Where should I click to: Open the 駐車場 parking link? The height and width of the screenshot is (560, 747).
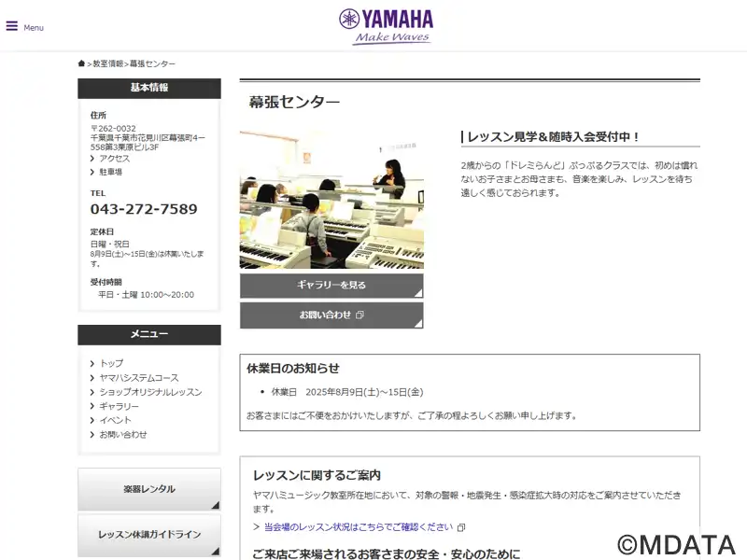[x=110, y=172]
